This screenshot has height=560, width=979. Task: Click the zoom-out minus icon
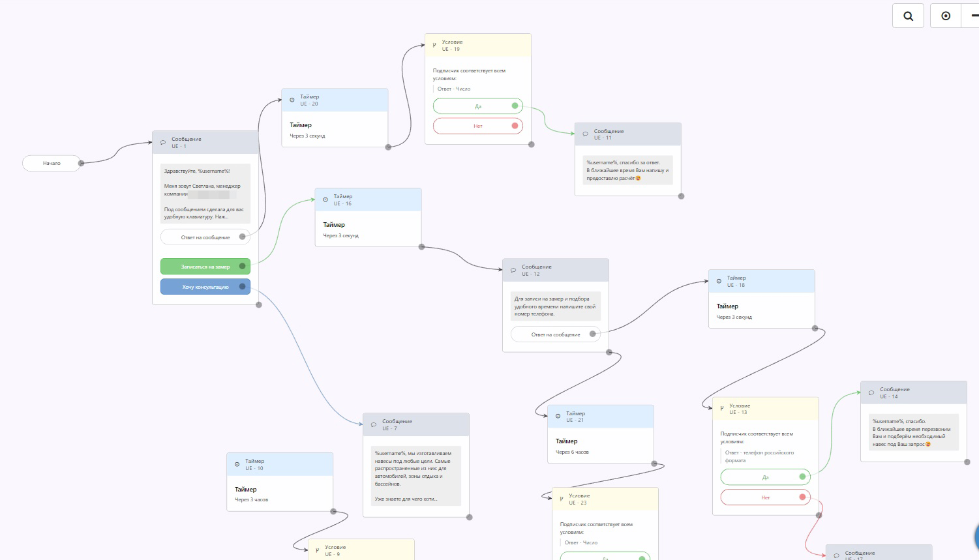pos(974,16)
